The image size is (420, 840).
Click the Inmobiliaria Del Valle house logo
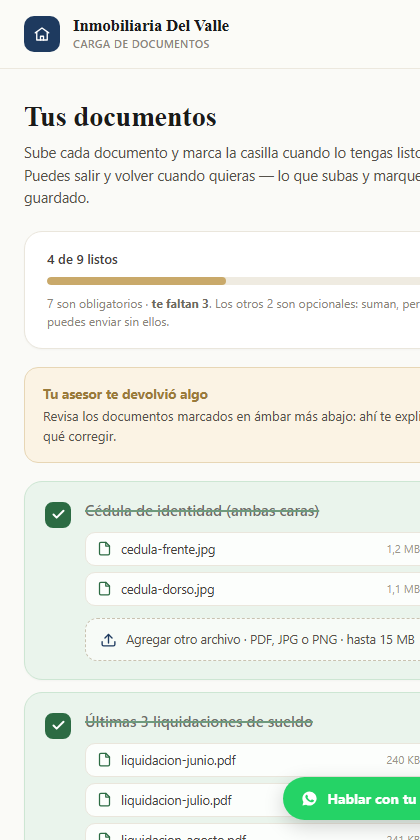click(42, 34)
